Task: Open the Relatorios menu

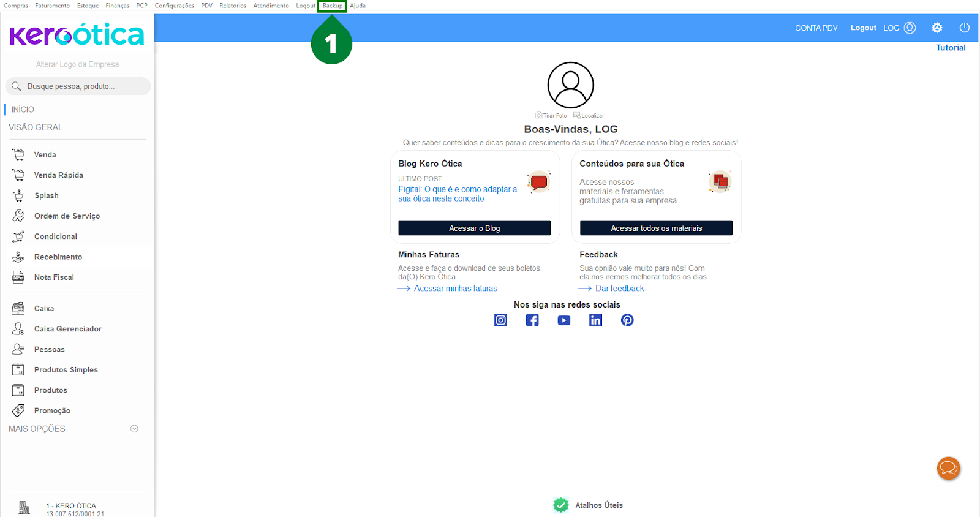Action: (x=233, y=6)
